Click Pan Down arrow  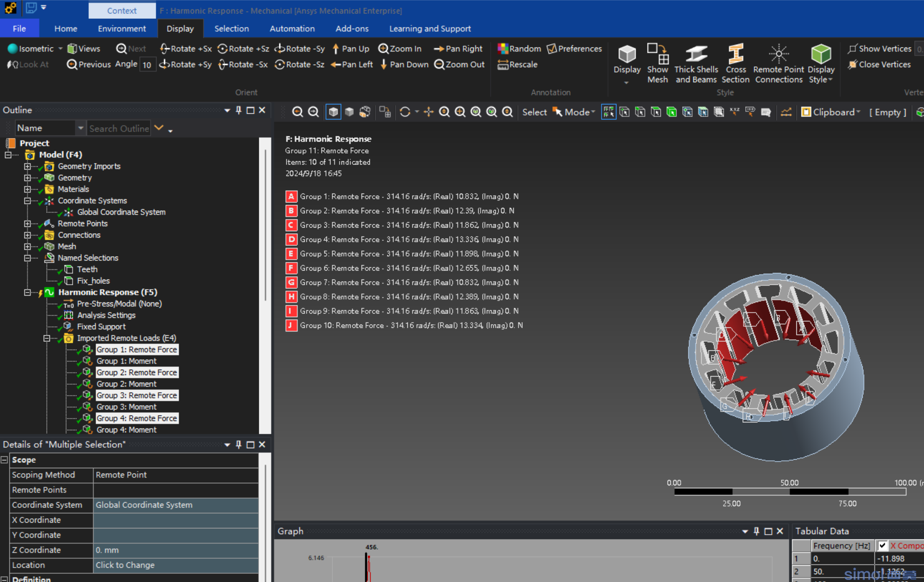(384, 64)
